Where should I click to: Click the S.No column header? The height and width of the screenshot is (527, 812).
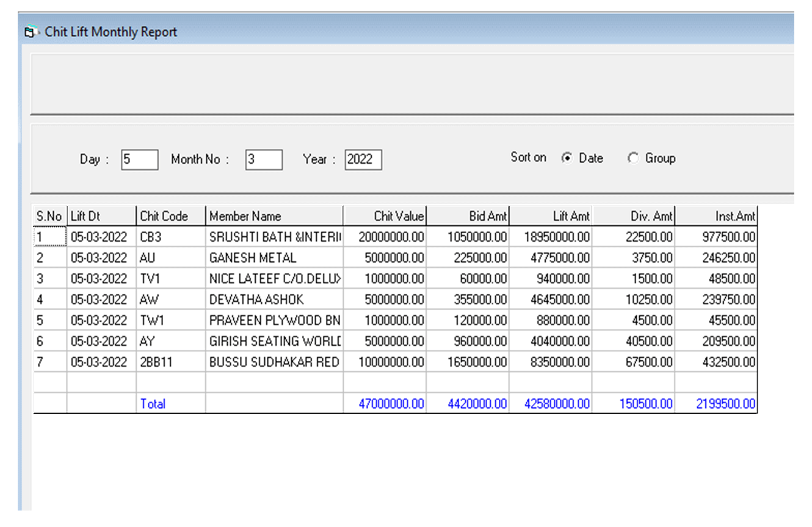tap(50, 216)
